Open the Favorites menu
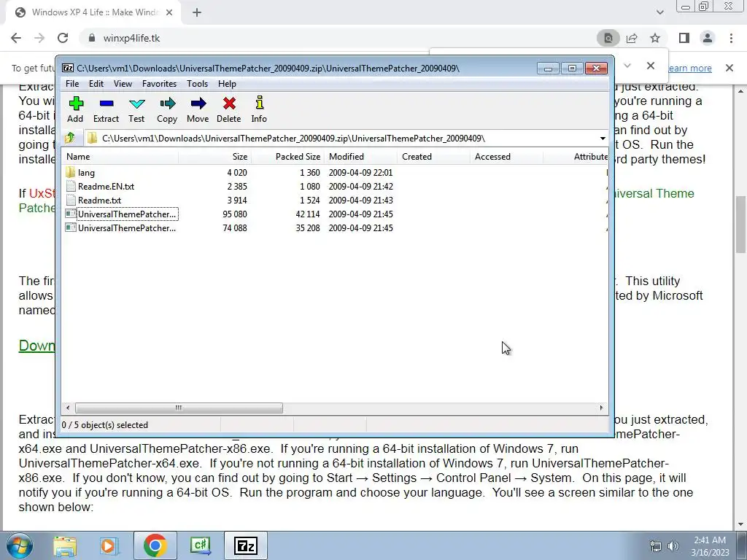Screen dimensions: 747x560 (159, 83)
